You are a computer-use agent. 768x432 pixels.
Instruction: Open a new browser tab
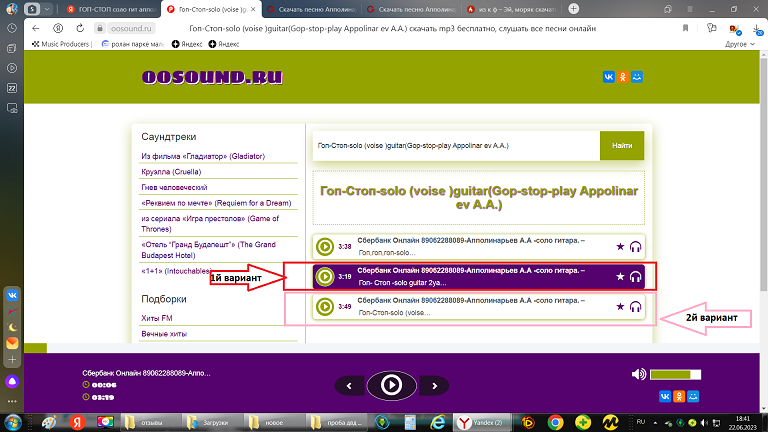point(574,9)
